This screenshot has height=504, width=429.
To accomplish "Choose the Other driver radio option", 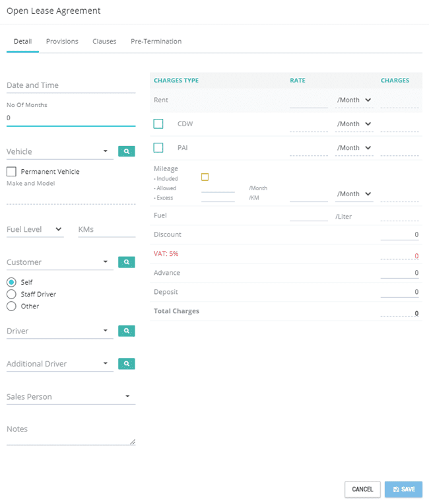I will pos(11,306).
